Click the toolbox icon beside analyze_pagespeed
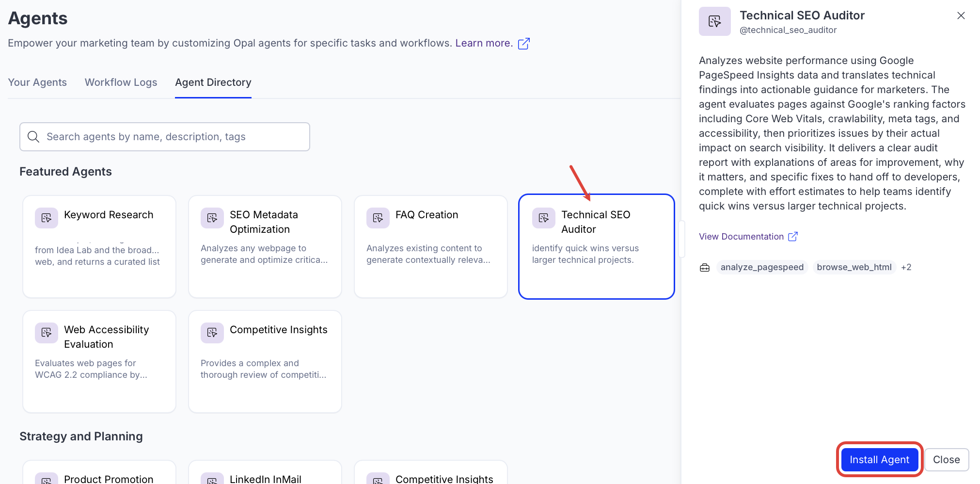The image size is (980, 484). click(705, 267)
